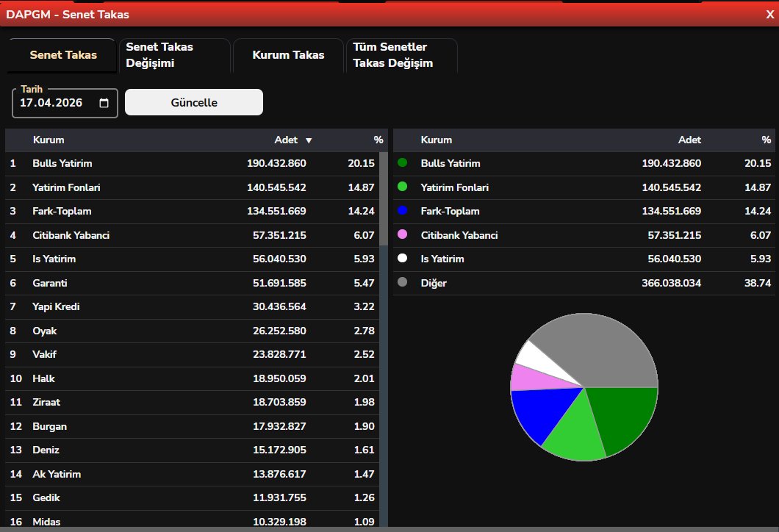Click Diğer label in right table
The width and height of the screenshot is (779, 532).
point(433,283)
